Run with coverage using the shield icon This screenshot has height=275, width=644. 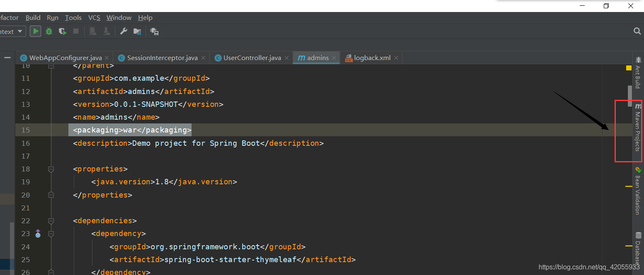pos(62,31)
